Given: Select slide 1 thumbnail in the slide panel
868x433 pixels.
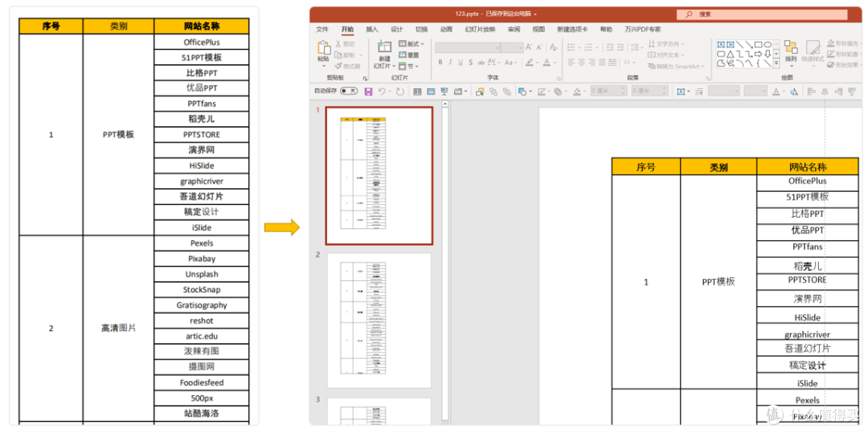Looking at the screenshot, I should tap(379, 176).
